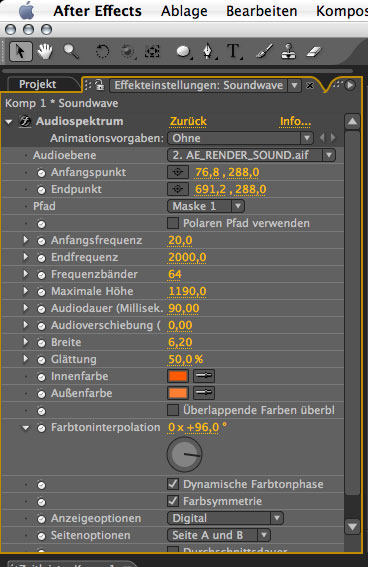Viewport: 368px width, 567px height.
Task: Select the Brush tool
Action: [x=264, y=51]
